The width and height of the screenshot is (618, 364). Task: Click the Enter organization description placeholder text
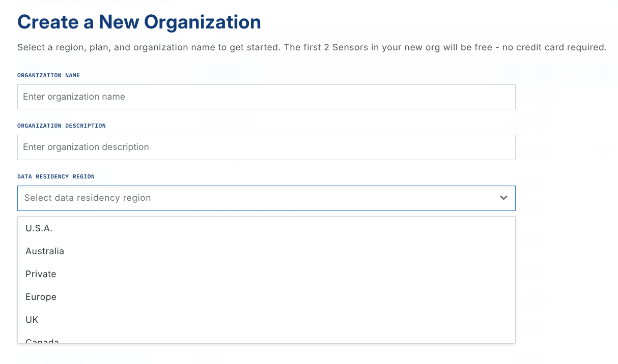(86, 147)
